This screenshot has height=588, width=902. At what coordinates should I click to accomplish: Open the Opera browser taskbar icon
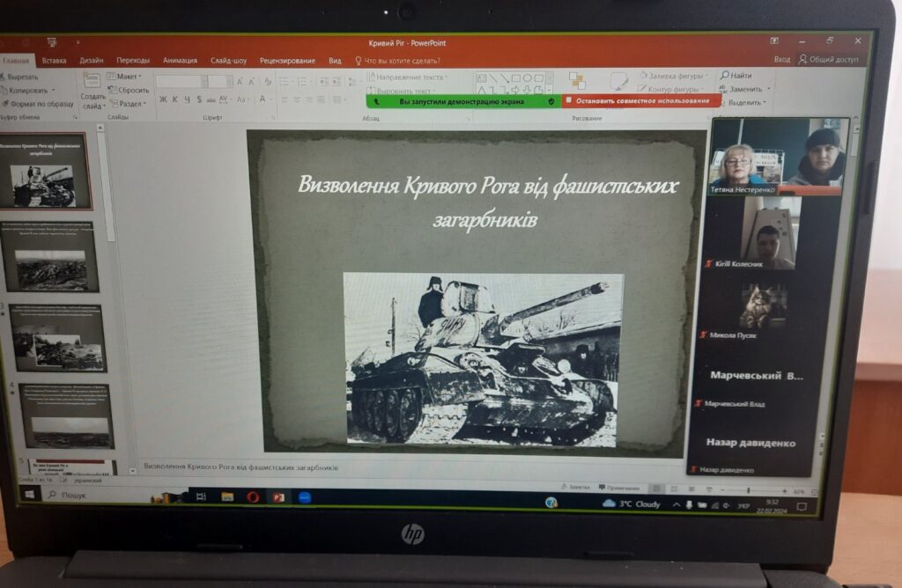pos(253,497)
